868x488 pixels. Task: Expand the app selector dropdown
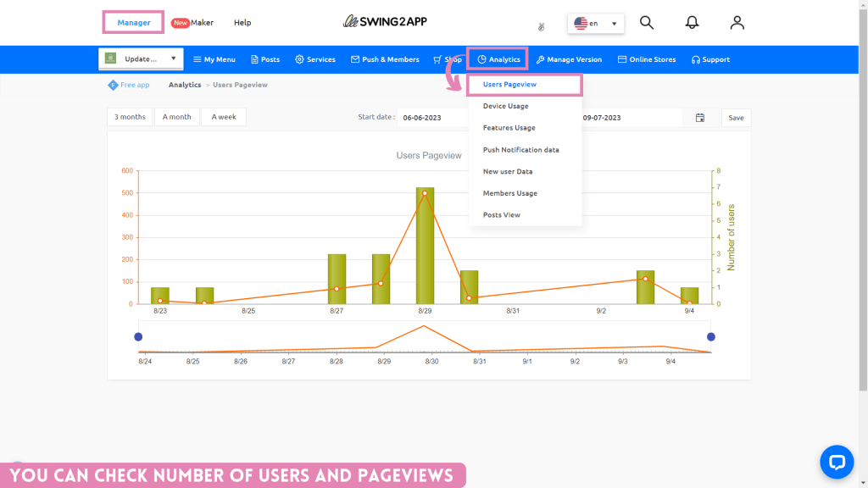[141, 59]
